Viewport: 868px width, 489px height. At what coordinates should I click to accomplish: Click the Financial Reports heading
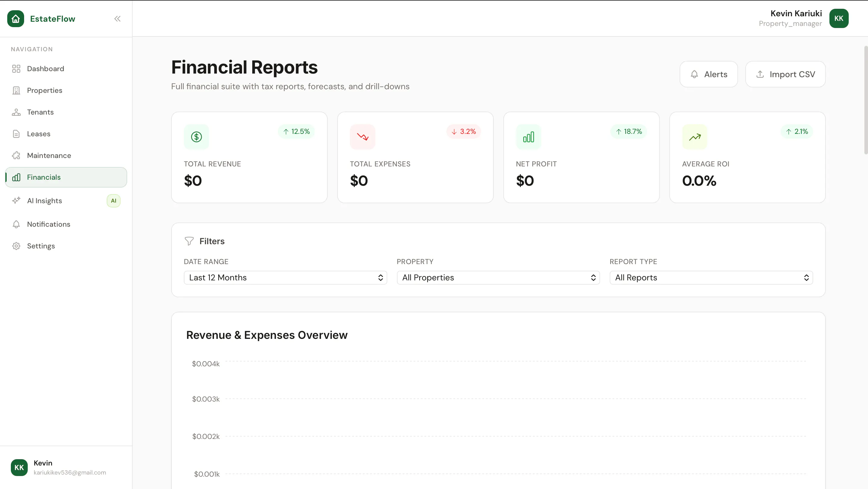click(244, 67)
